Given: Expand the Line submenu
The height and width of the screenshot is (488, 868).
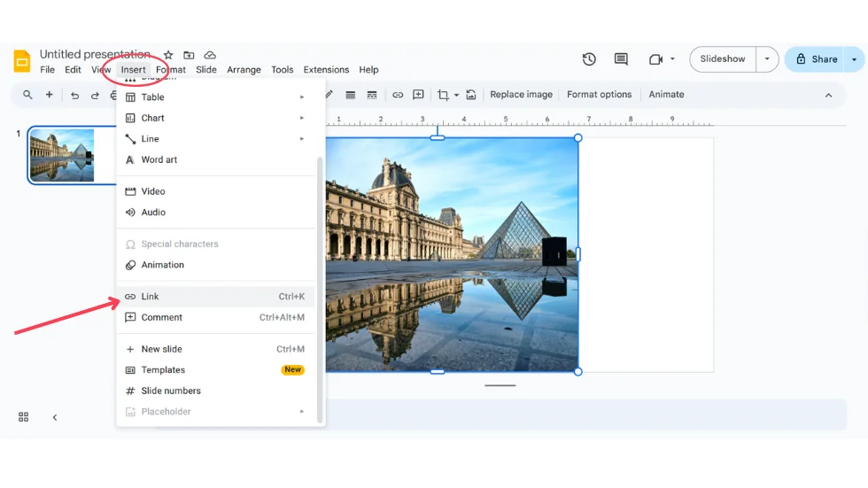Looking at the screenshot, I should point(302,139).
